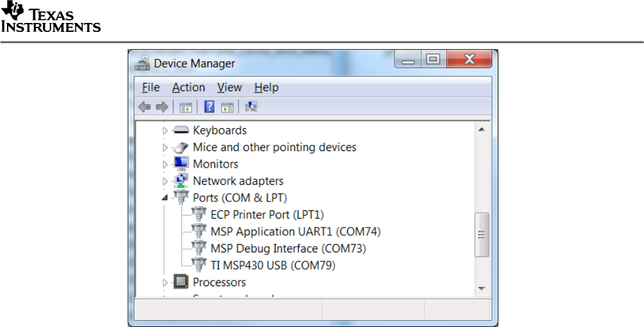Viewport: 644px width, 327px height.
Task: Select MSP Debug Interface (COM73)
Action: 288,249
